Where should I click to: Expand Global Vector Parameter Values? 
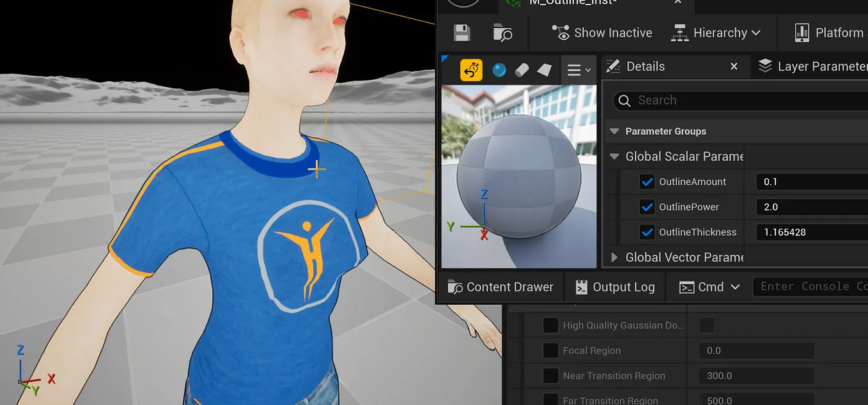coord(614,257)
